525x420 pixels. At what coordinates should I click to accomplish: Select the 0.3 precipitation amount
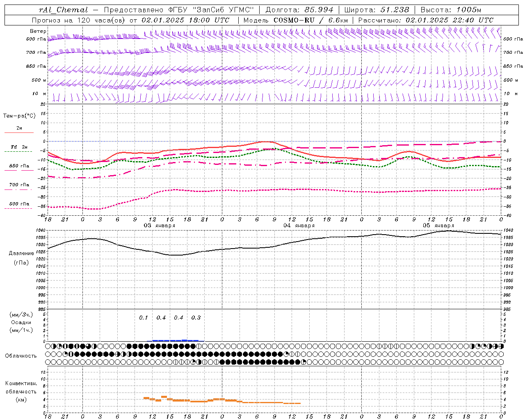coord(196,317)
